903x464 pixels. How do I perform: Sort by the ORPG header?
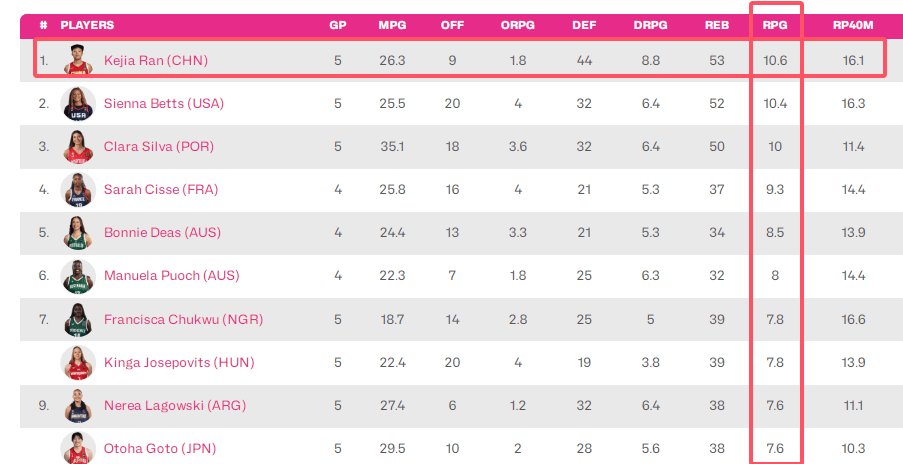[517, 25]
